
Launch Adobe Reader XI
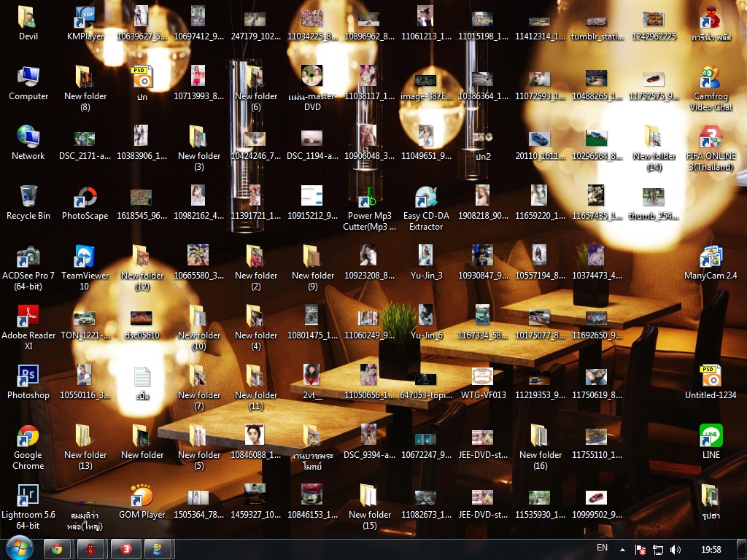(28, 327)
